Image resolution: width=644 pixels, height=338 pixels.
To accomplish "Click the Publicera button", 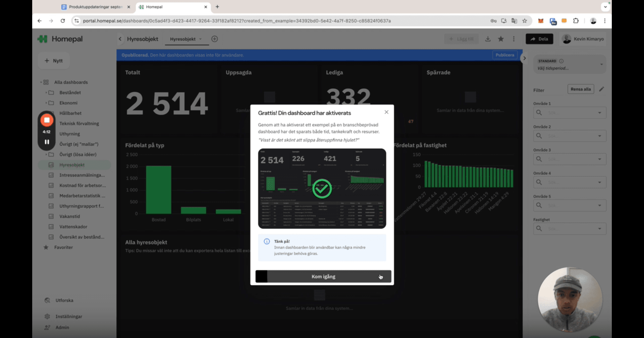I will (x=505, y=55).
